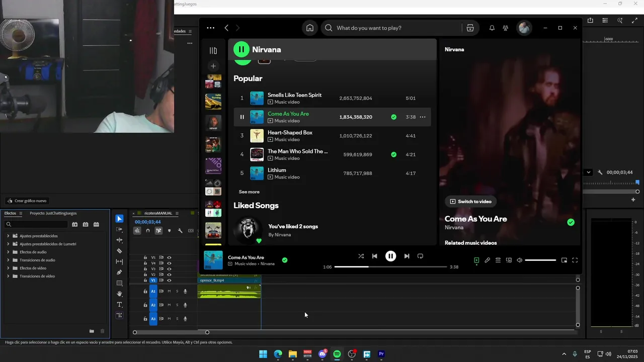Hide video track V2
644x362 pixels.
[x=169, y=275]
